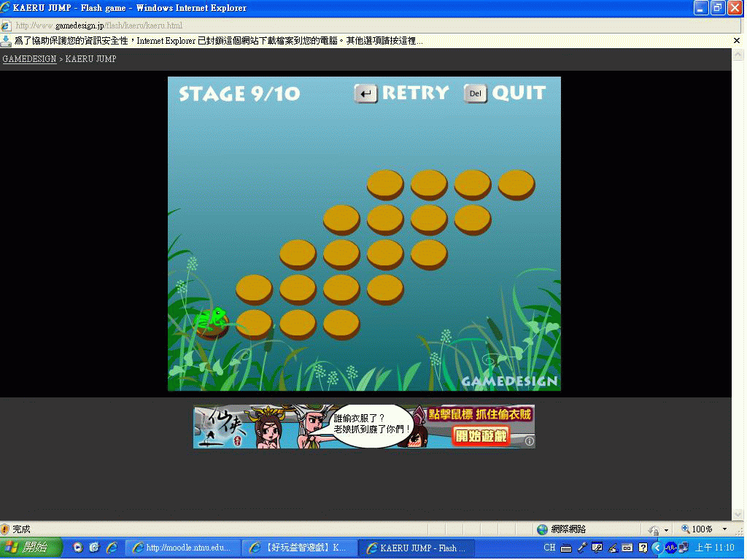
Task: Switch to the 好玩益智遊戲 taskbar window
Action: [x=299, y=548]
